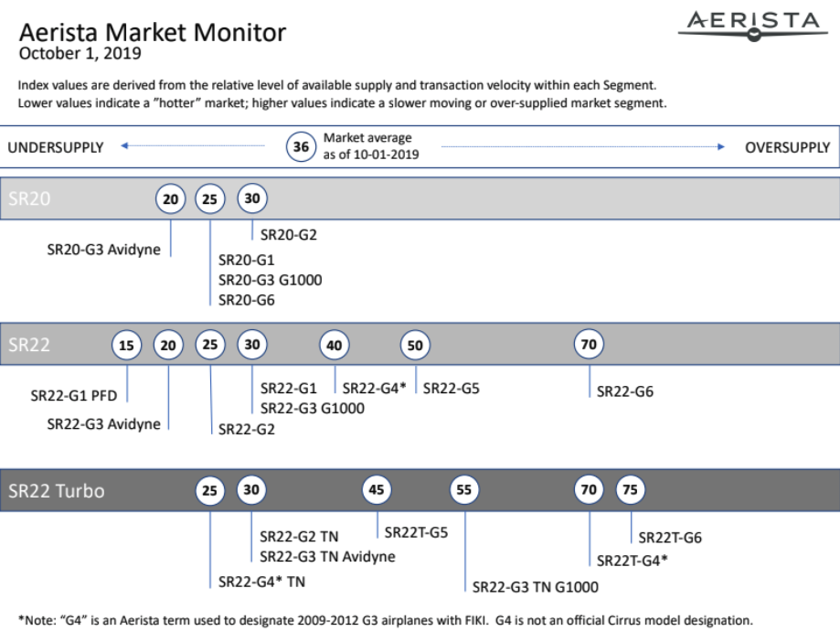Click the SR22-G1 PFD label

74,396
